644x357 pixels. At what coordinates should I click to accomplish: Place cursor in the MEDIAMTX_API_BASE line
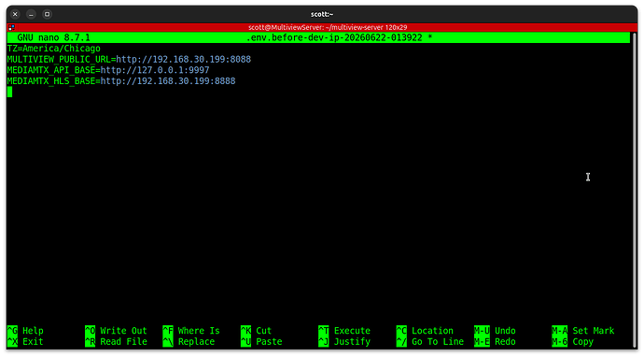108,70
